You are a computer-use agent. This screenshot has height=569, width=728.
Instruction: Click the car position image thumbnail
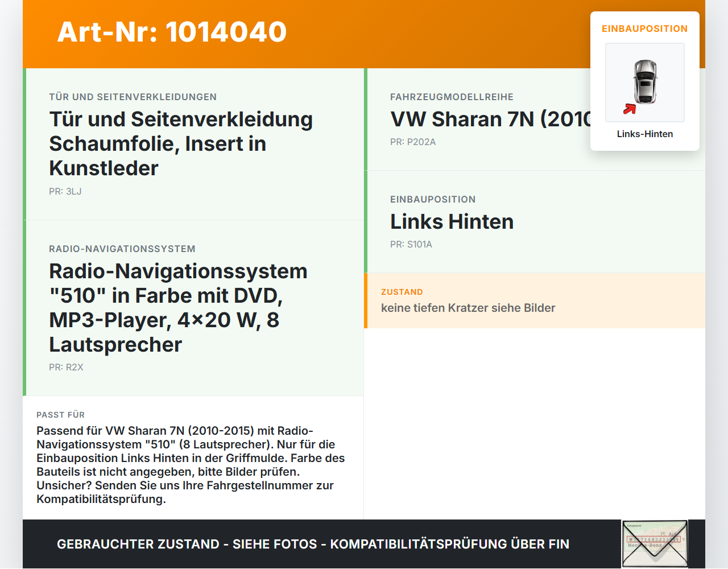click(x=645, y=83)
